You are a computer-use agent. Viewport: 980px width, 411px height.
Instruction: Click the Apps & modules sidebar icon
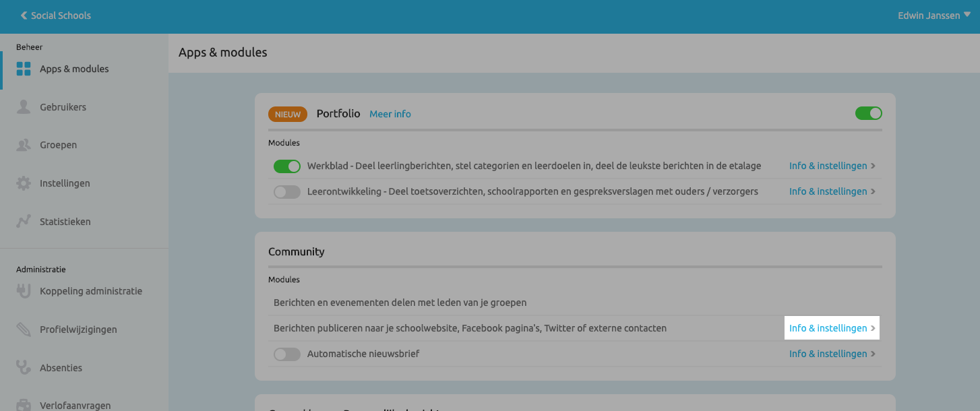click(24, 68)
